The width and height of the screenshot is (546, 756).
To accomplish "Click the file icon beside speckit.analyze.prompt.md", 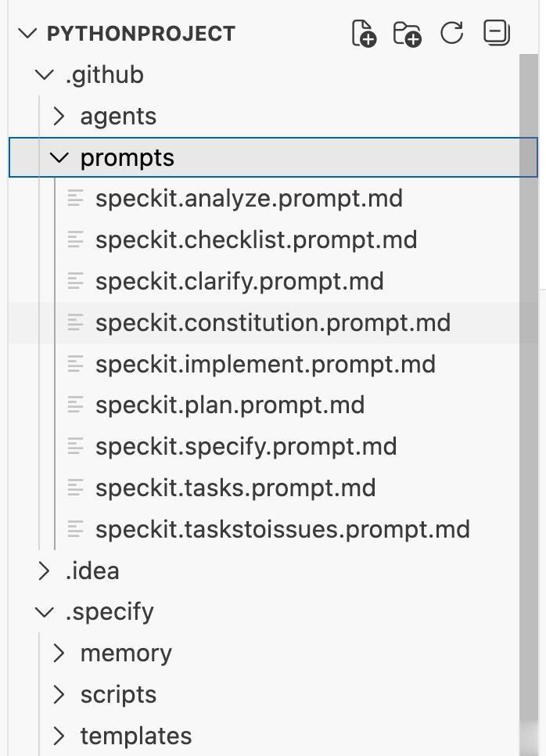I will pos(76,199).
